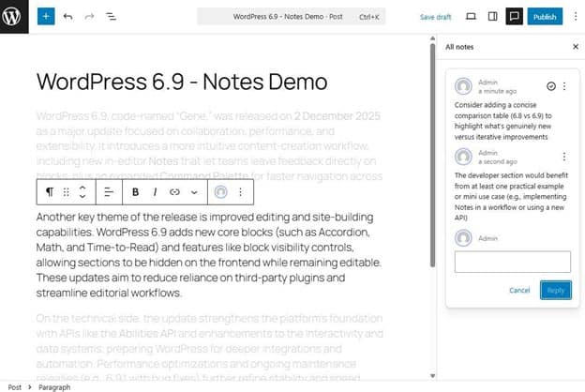585x392 pixels.
Task: Click the post title heading
Action: click(x=182, y=82)
